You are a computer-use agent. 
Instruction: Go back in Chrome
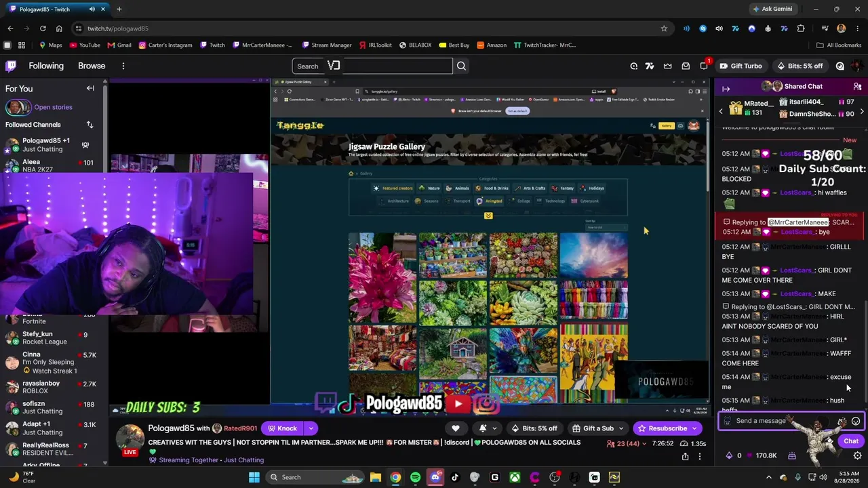tap(10, 28)
